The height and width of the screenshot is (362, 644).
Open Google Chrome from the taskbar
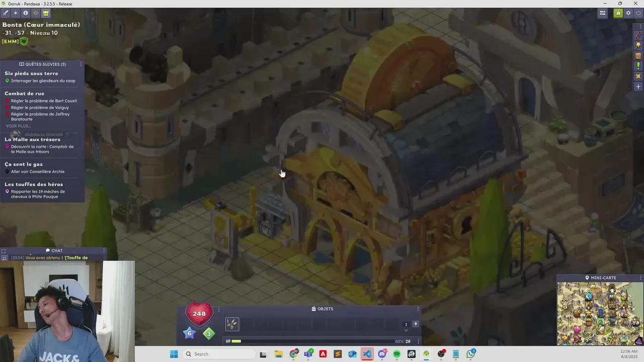(x=293, y=354)
